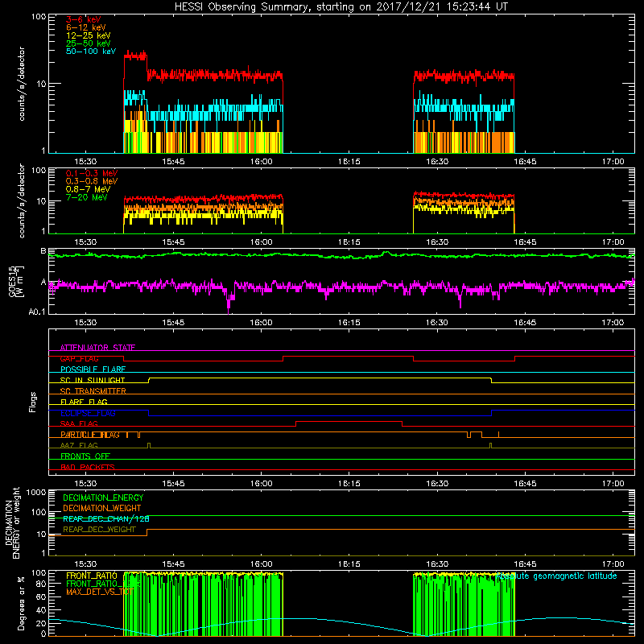Select the DECIMATION_ENERGY legend label

[103, 497]
